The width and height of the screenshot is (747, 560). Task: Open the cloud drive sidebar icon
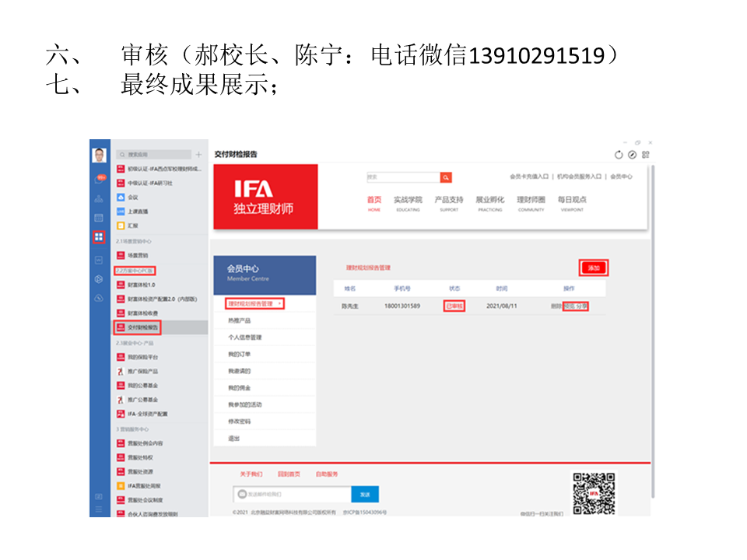point(99,298)
